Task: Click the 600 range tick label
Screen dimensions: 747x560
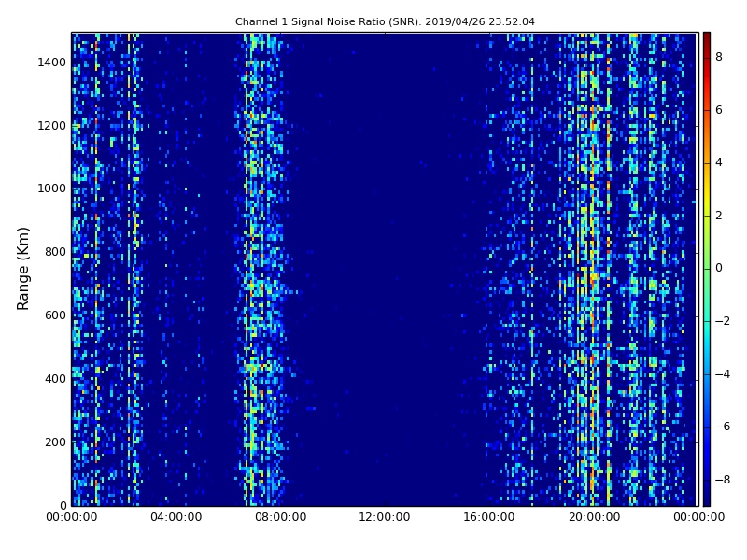Action: (55, 315)
